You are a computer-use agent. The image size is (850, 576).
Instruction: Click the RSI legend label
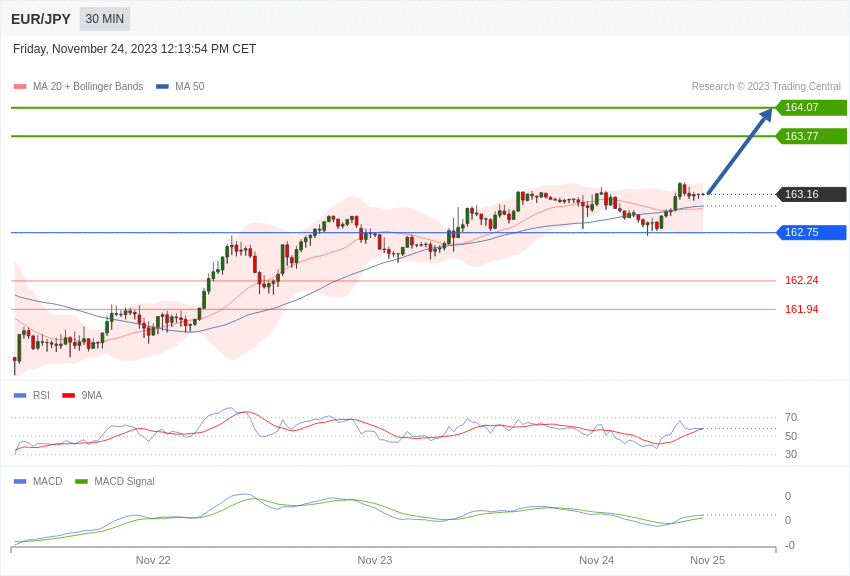41,396
